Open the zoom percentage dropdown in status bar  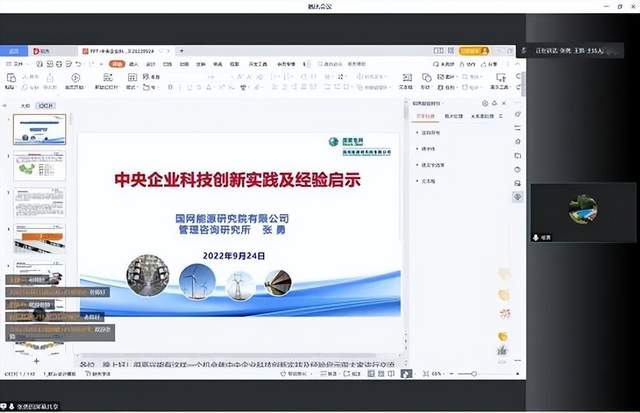coord(437,373)
